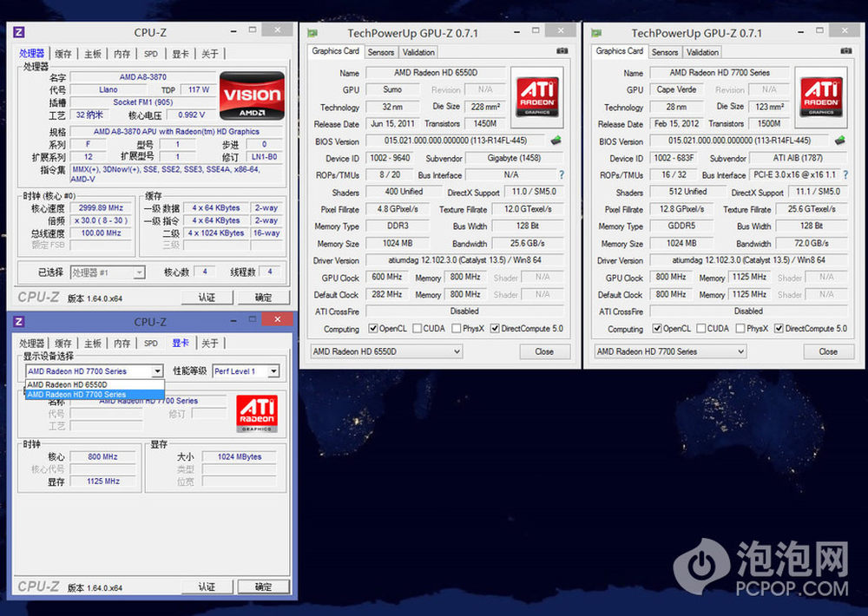Click Name field showing AMD Radeon HD 6550D
The image size is (868, 616).
click(436, 73)
